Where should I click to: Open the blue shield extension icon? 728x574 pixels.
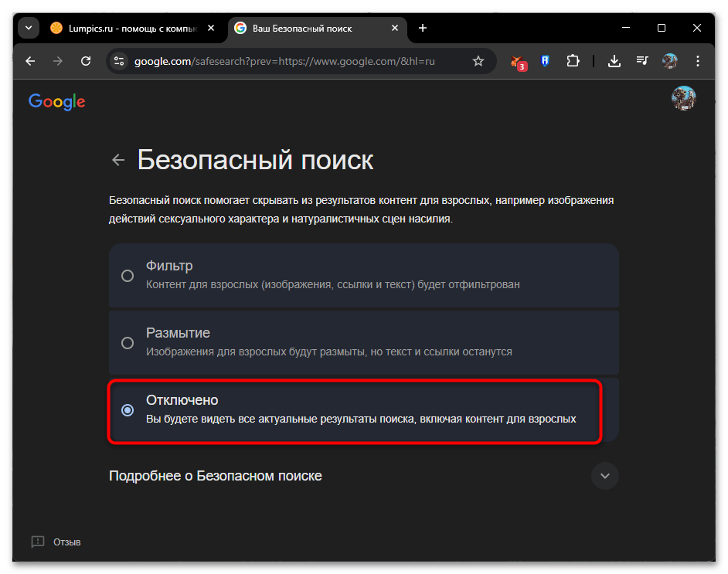click(x=545, y=60)
